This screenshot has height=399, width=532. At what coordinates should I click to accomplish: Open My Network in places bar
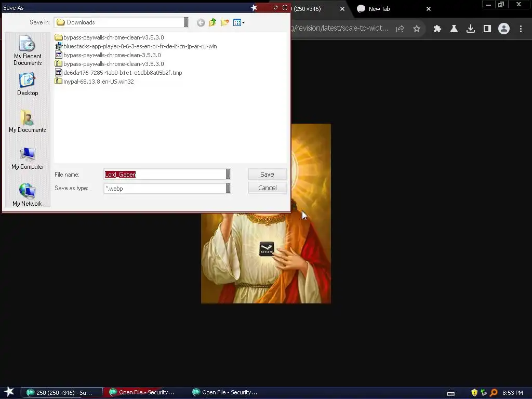[28, 195]
